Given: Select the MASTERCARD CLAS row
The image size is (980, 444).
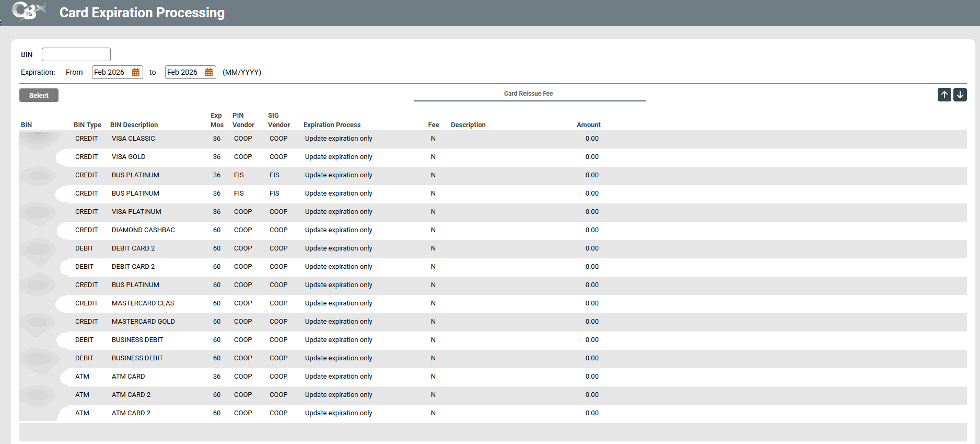Looking at the screenshot, I should 143,303.
